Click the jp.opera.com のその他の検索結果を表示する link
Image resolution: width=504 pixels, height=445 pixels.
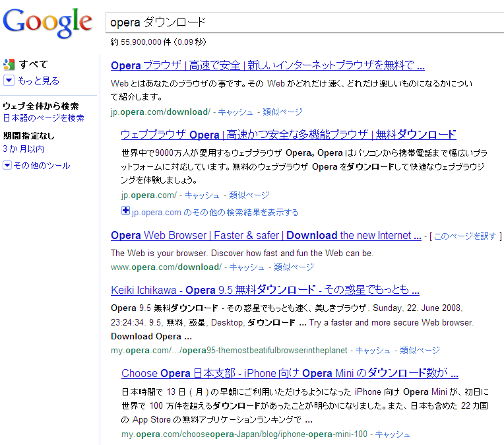click(x=215, y=212)
